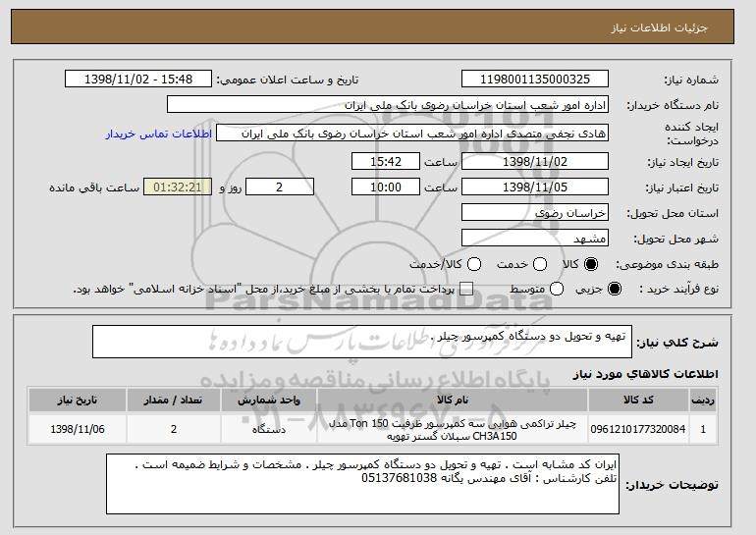Click the کد کالا column header
Screen dimensions: 756x535
pos(638,401)
